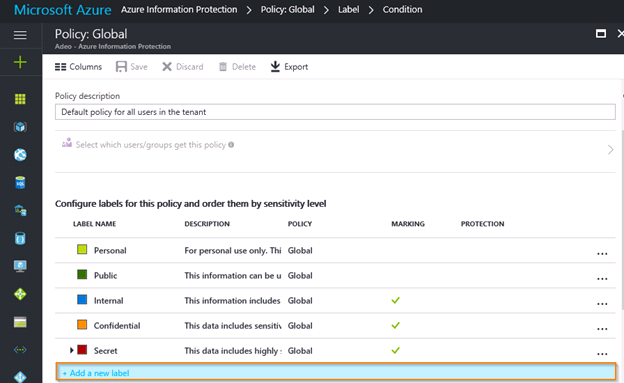Click the Save toolbar icon
Viewport: 624px width, 383px height.
(132, 67)
